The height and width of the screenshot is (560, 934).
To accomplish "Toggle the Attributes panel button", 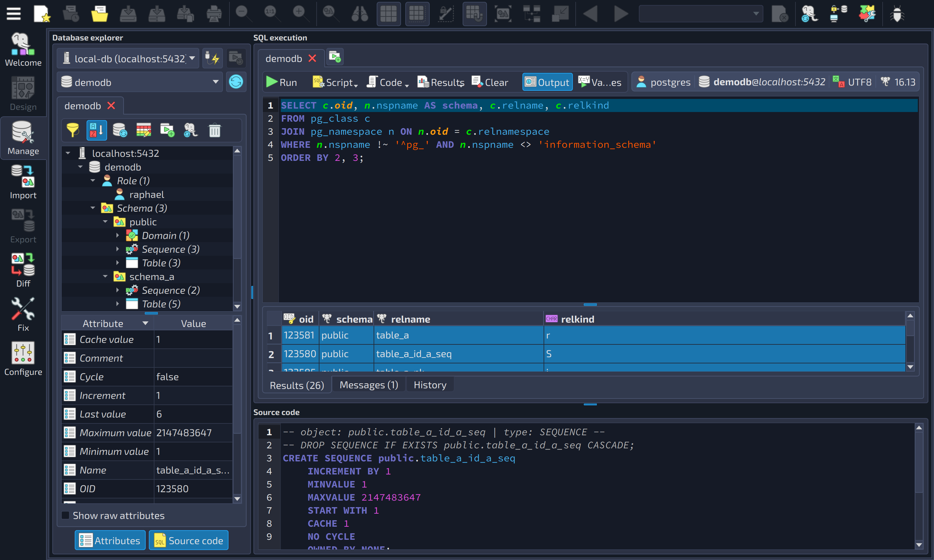I will click(110, 540).
